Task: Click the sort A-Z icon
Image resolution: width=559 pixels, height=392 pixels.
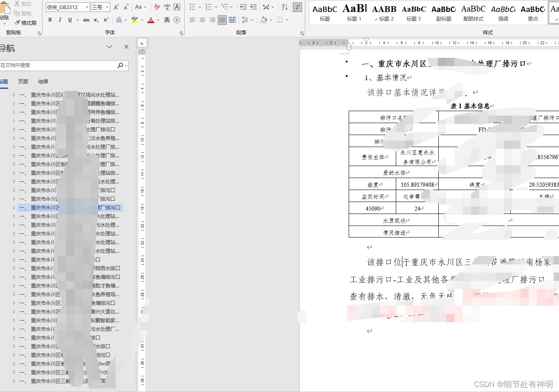Action: coord(285,7)
